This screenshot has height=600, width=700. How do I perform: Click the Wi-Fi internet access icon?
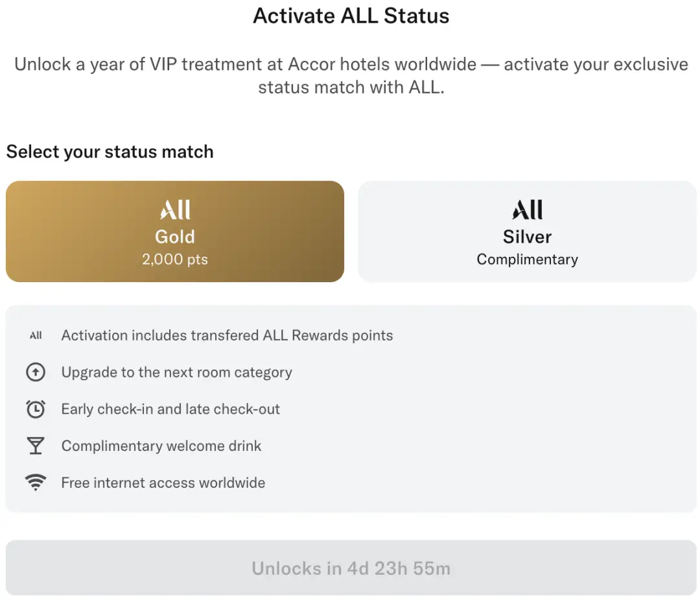[36, 483]
